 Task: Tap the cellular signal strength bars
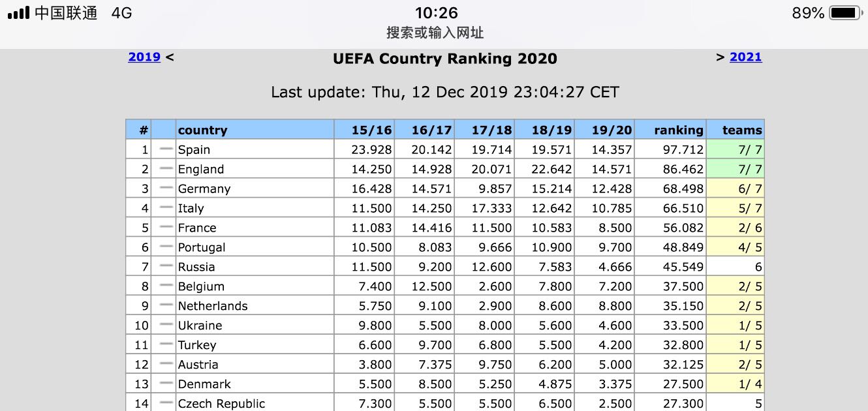(19, 13)
